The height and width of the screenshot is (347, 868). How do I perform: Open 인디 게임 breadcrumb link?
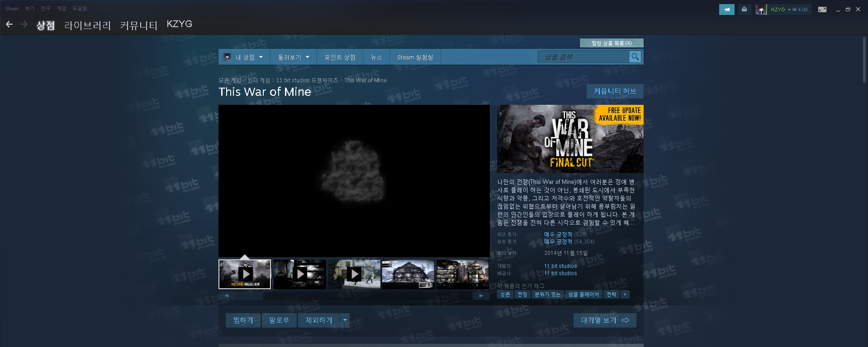(259, 80)
